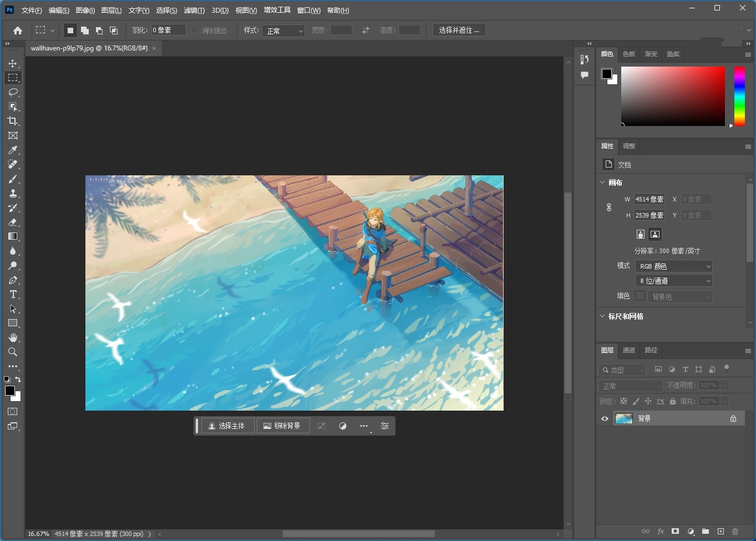Click the add layer mask icon
Screen dimensions: 756x541
(675, 531)
